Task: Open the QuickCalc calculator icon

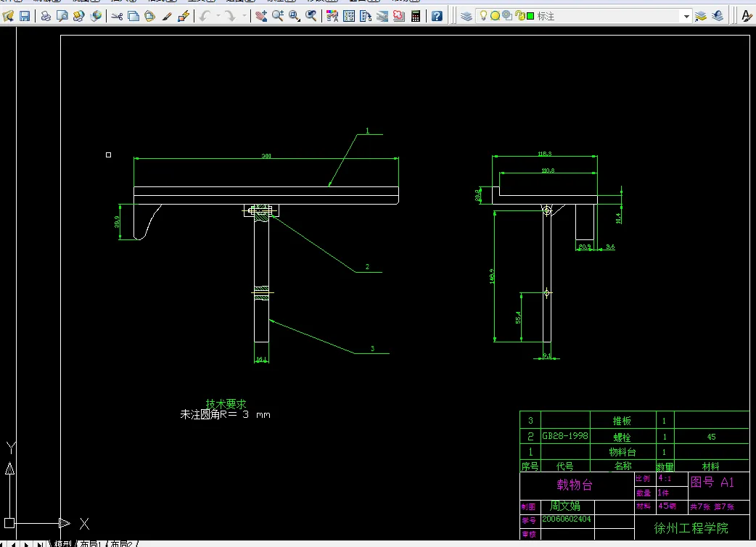Action: (x=416, y=16)
